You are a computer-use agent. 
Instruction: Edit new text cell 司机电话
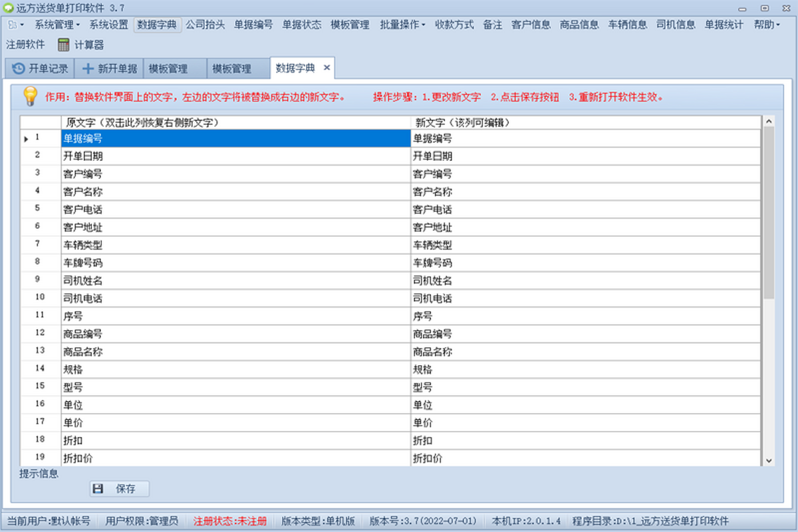pos(586,299)
